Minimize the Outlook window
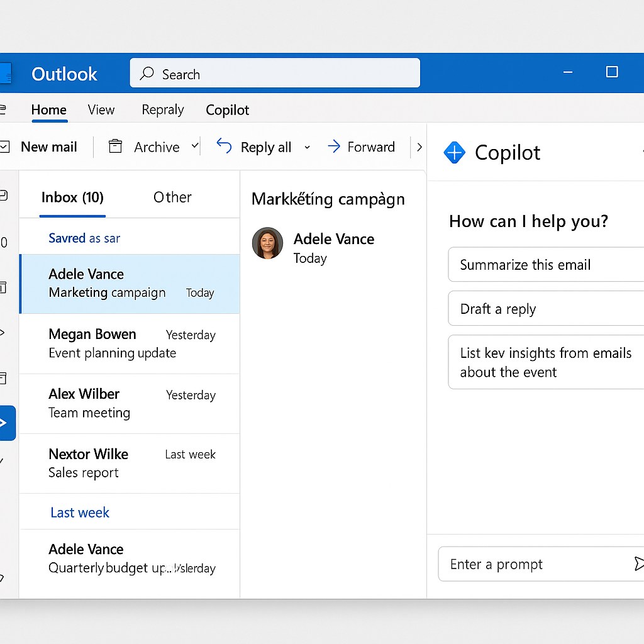 pos(568,72)
